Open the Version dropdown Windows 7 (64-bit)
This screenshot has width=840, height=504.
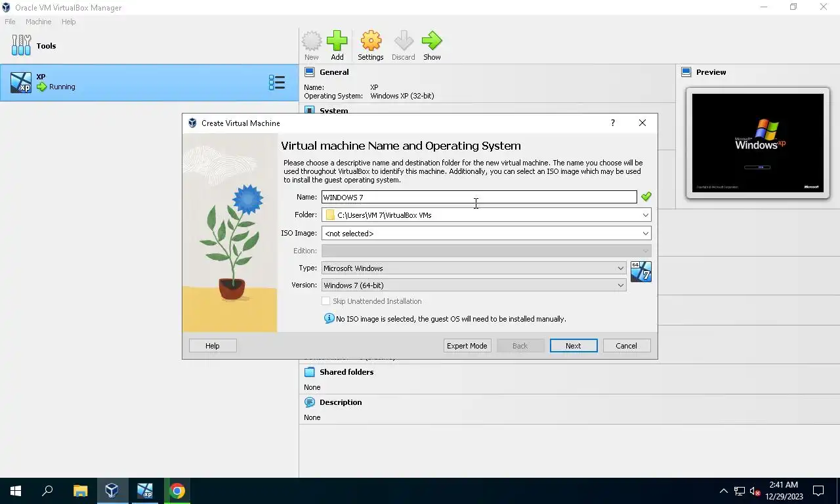coord(474,285)
